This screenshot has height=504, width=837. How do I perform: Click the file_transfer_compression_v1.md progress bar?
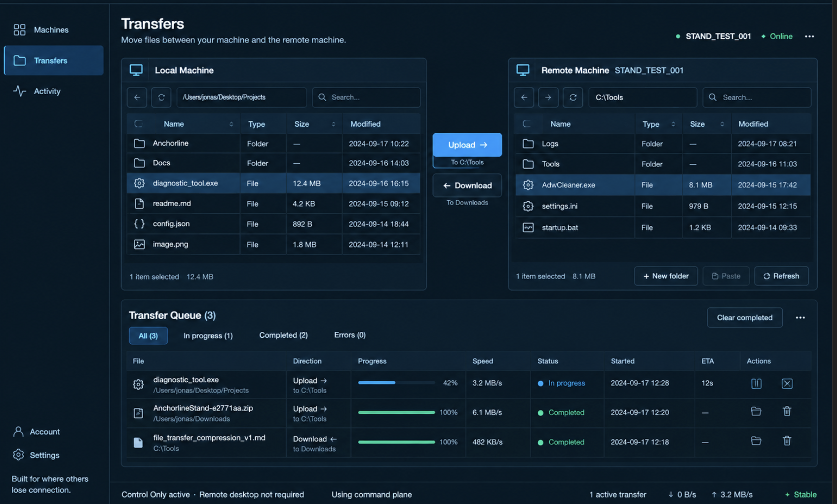[x=396, y=442]
